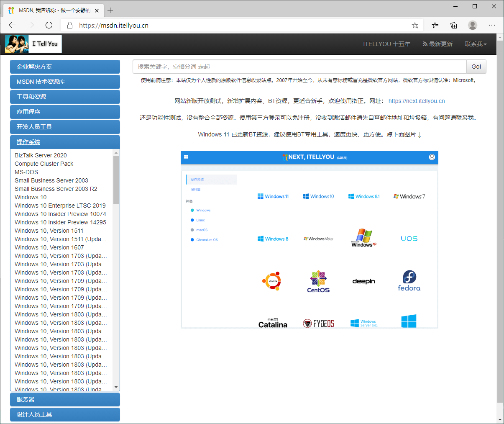Open the ITELLYOU 十五年 nav item
Screen dimensions: 504x424
coord(386,44)
